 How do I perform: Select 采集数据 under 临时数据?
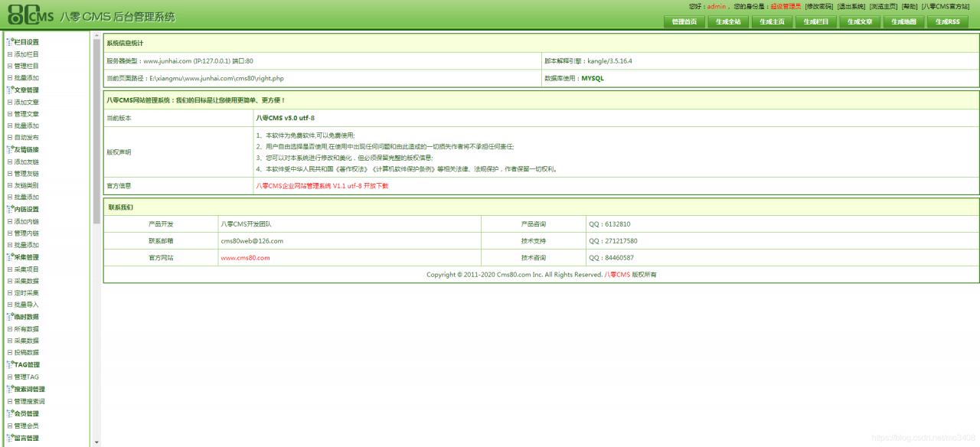26,341
